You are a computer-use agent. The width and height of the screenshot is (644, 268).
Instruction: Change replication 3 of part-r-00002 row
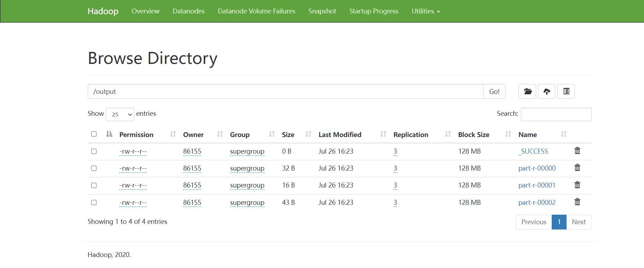click(x=395, y=203)
